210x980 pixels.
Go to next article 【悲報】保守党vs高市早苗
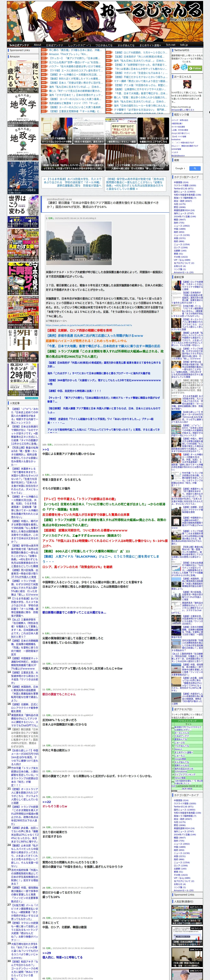coord(135,184)
